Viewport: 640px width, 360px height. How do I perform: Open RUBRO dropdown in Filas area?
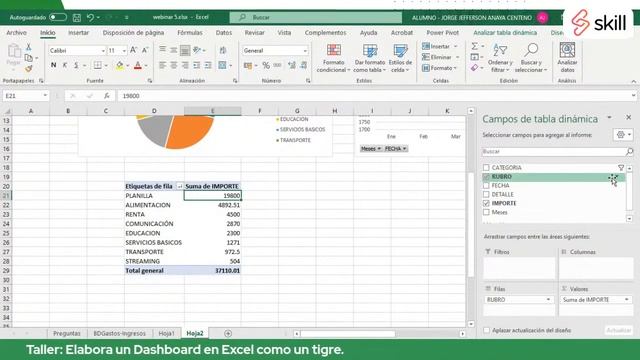pyautogui.click(x=548, y=300)
